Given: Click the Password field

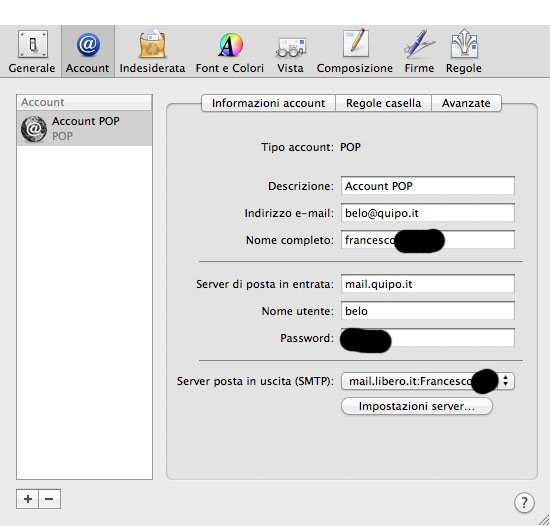Looking at the screenshot, I should [x=428, y=338].
